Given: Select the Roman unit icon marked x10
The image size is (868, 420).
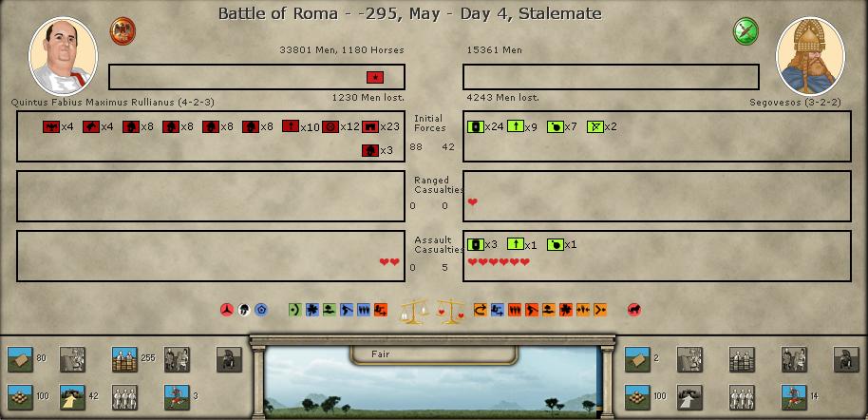Looking at the screenshot, I should 291,126.
